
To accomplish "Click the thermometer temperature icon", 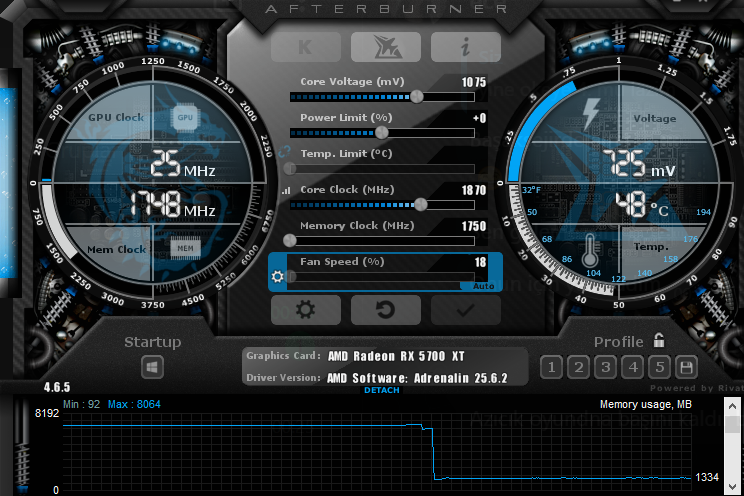I will [x=590, y=251].
